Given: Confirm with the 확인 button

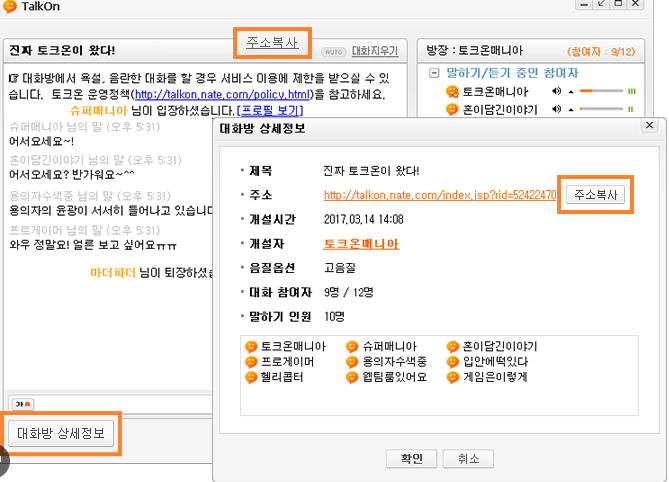Looking at the screenshot, I should 411,459.
